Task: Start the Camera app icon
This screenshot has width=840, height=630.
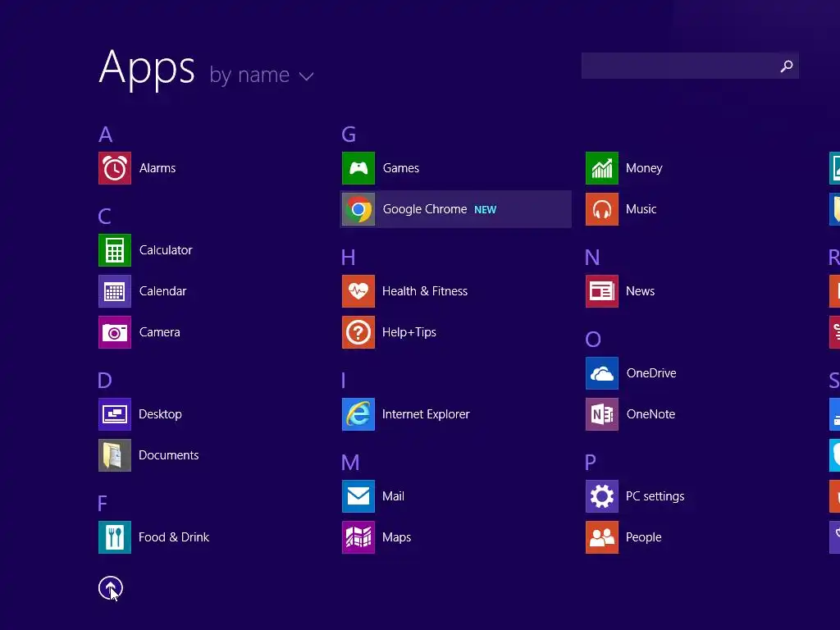Action: click(x=115, y=332)
